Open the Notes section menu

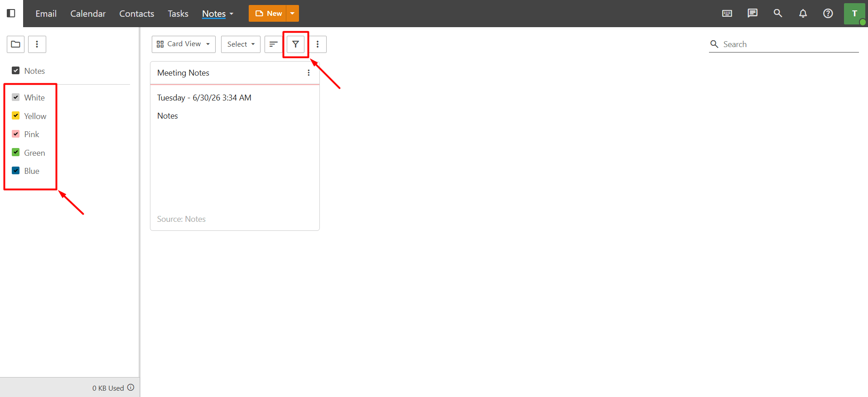pyautogui.click(x=218, y=14)
